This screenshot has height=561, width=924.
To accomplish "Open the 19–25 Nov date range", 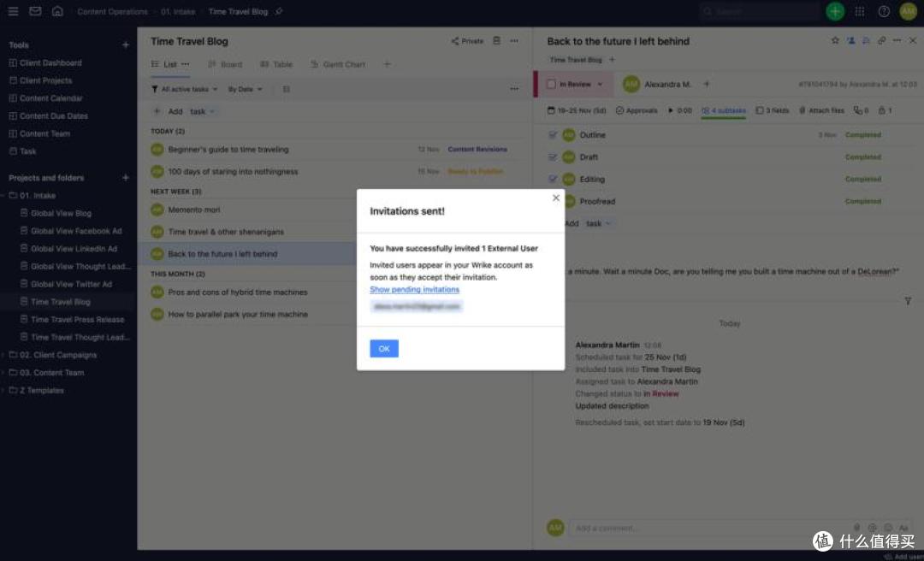I will pos(577,110).
